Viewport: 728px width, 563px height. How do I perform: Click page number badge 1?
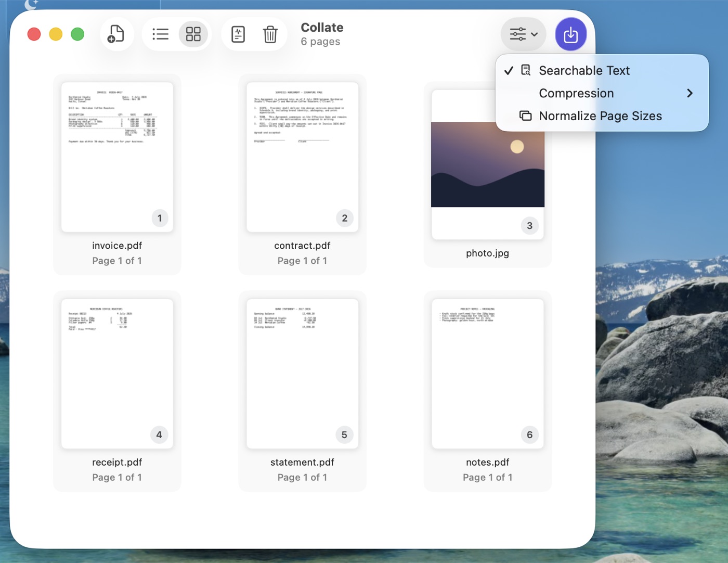[160, 218]
